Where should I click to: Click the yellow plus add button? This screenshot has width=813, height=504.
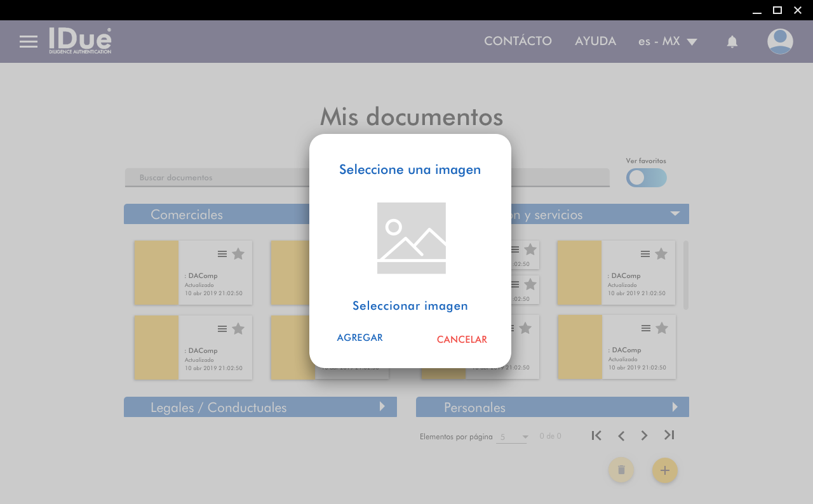point(664,470)
